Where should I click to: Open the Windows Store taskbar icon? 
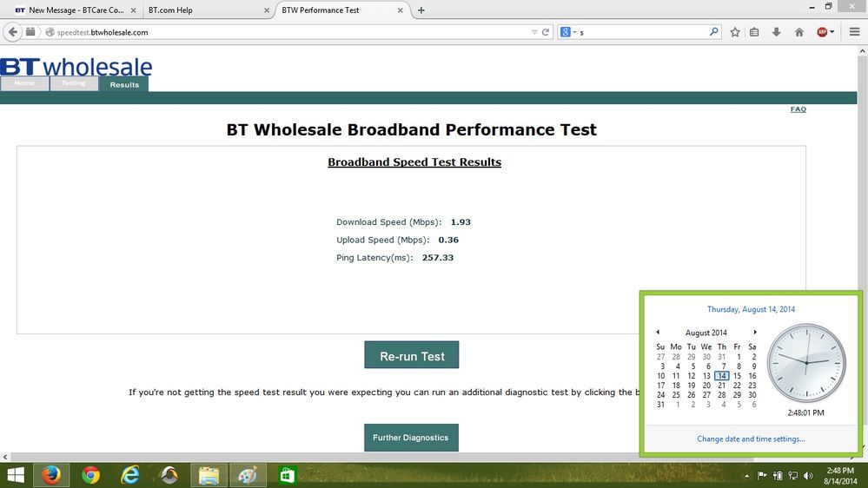pos(287,475)
